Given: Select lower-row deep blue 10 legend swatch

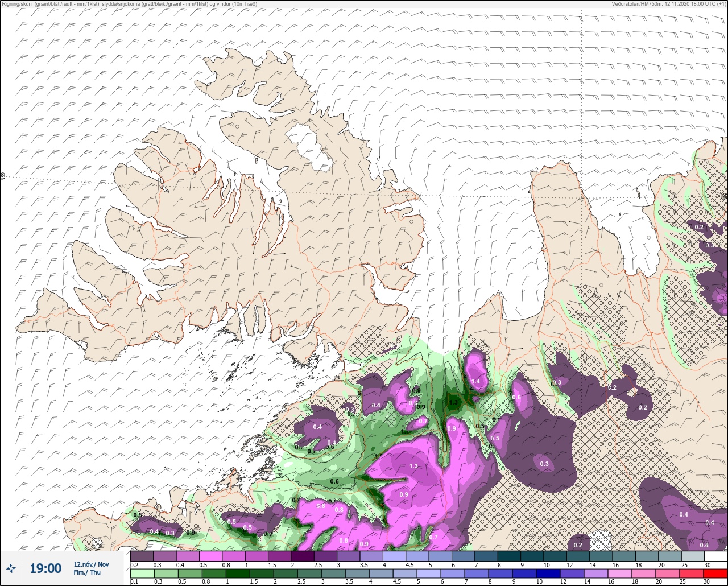Looking at the screenshot, I should pos(548,573).
